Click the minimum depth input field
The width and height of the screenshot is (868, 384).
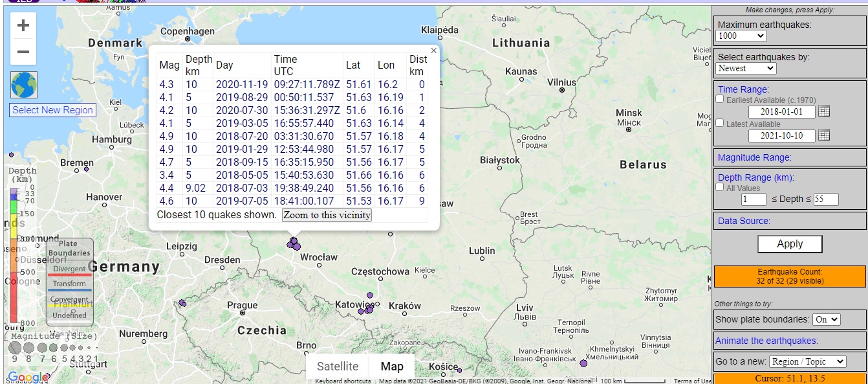pos(754,199)
